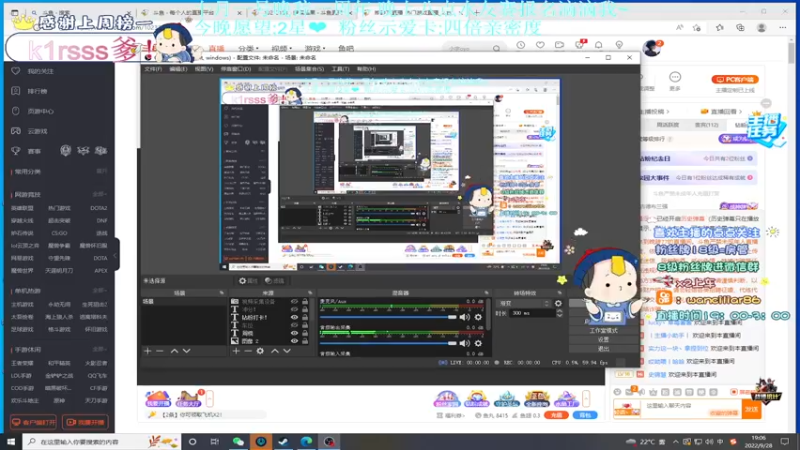Open desktop audio output settings gear
This screenshot has width=800, height=450.
coord(478,343)
